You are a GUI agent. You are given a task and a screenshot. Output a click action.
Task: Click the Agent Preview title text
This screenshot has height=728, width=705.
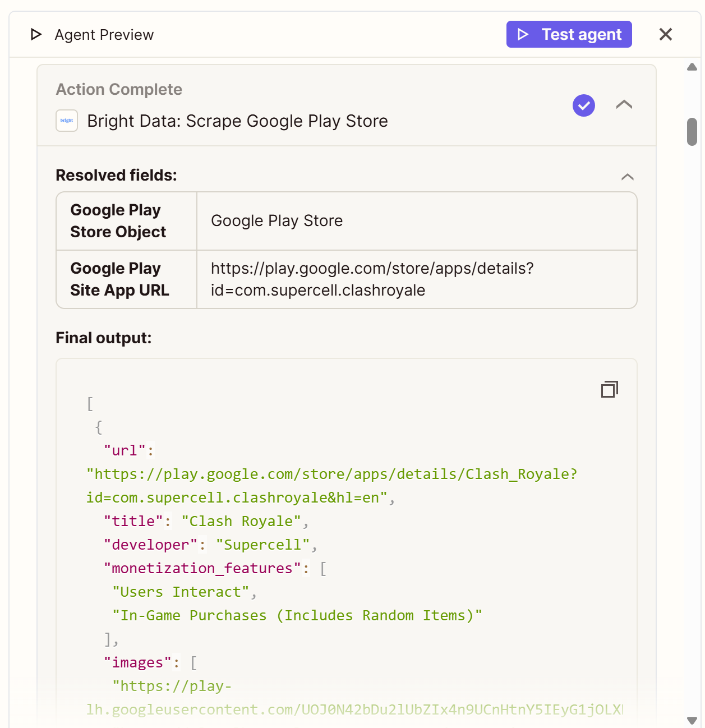tap(104, 34)
